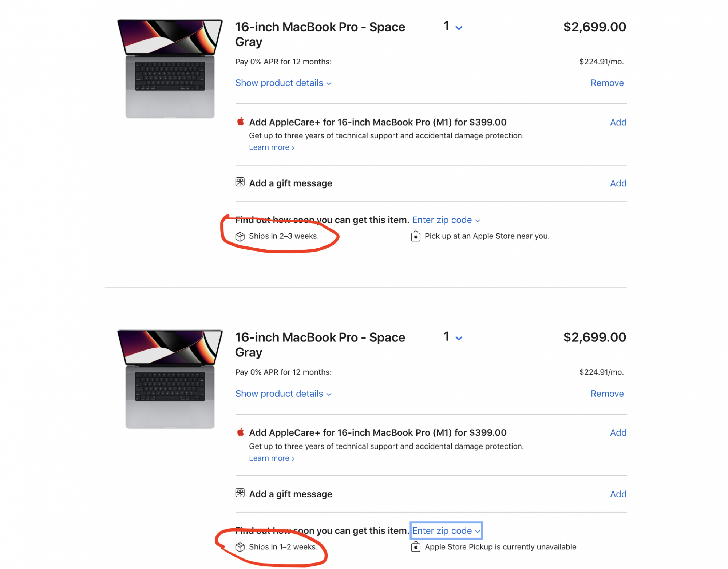Open the quantity dropdown for first MacBook
The image size is (728, 569).
(x=452, y=27)
